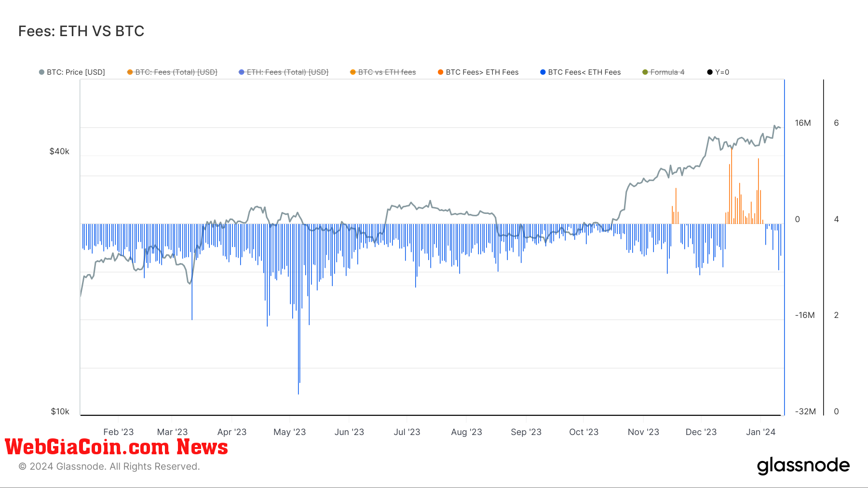Click the glassnode logo

click(x=803, y=466)
